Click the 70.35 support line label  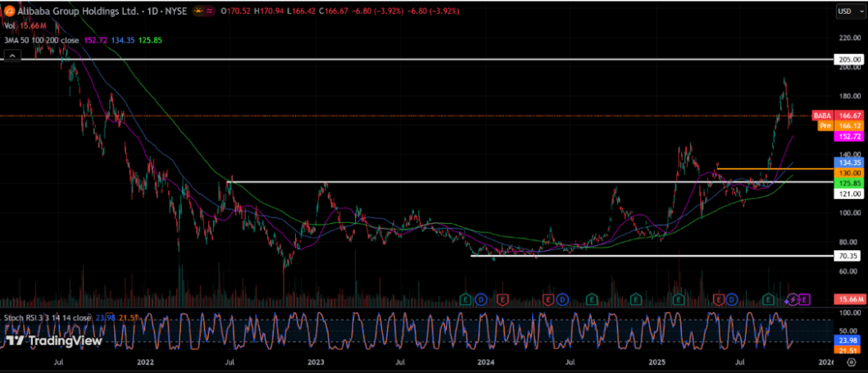848,256
